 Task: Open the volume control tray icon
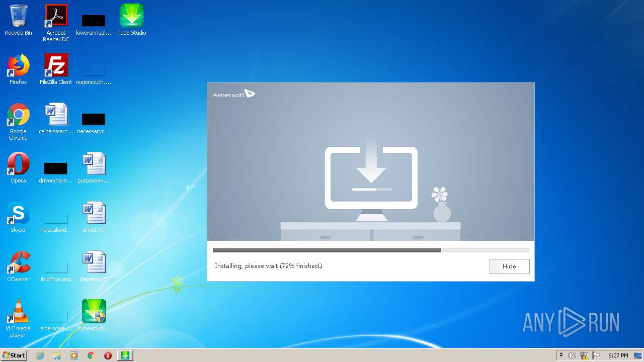pos(572,355)
